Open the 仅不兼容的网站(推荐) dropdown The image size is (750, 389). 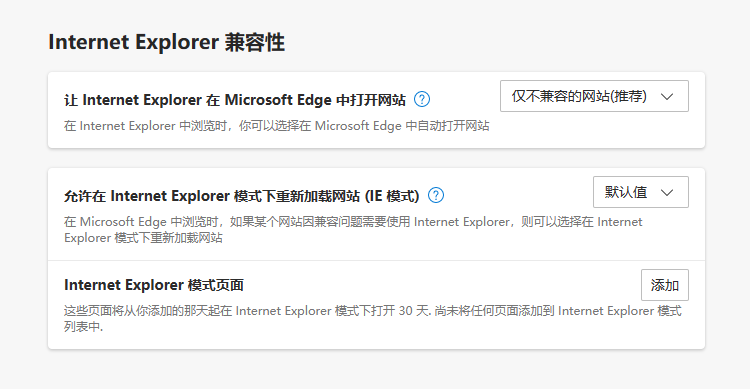pyautogui.click(x=594, y=96)
